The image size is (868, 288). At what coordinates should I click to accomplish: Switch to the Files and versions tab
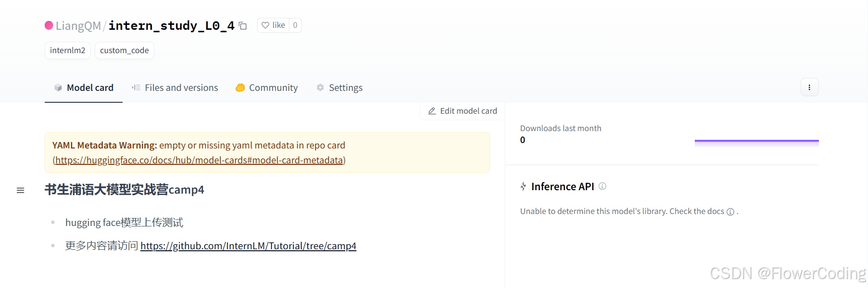[175, 88]
